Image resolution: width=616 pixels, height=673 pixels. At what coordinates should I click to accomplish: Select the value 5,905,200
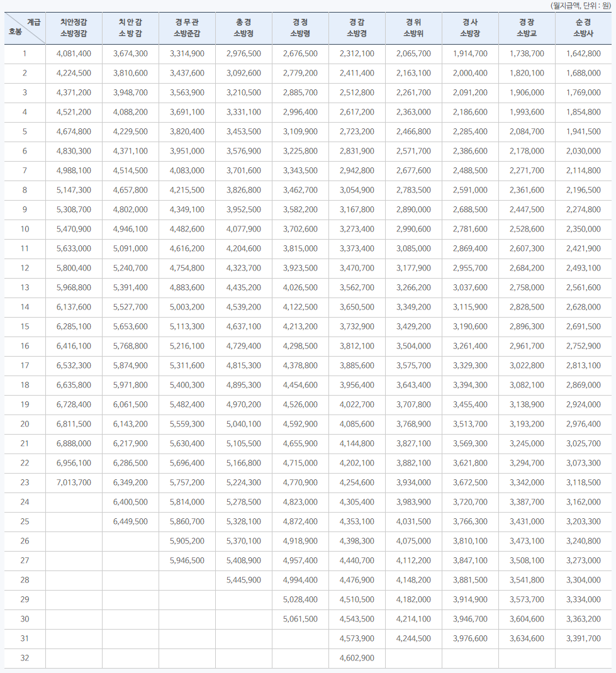pos(187,541)
